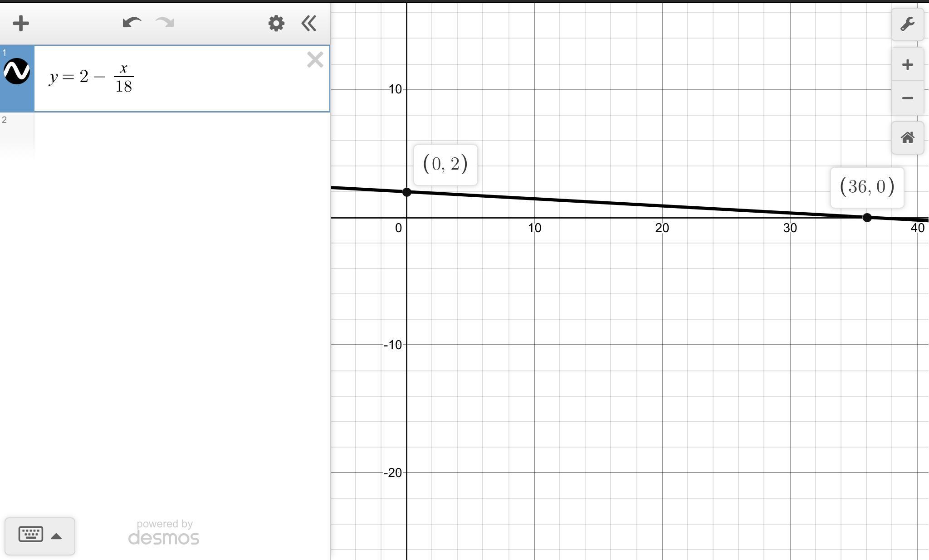929x560 pixels.
Task: Click the redo arrow icon
Action: click(165, 23)
